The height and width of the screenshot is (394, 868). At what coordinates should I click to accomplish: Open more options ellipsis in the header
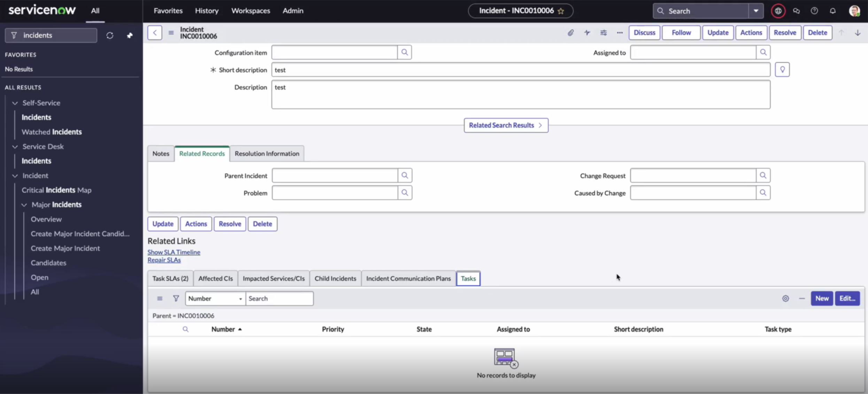click(620, 33)
